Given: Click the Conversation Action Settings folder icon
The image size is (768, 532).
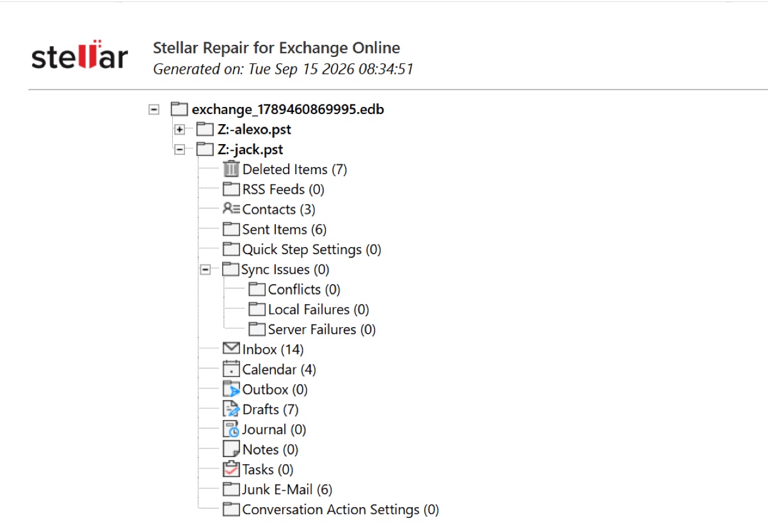Looking at the screenshot, I should pos(231,510).
